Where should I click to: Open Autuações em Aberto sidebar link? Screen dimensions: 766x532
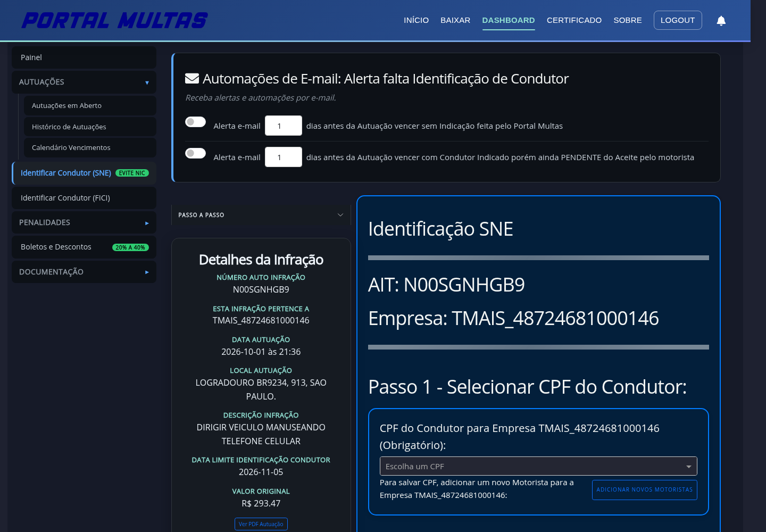[x=90, y=105]
